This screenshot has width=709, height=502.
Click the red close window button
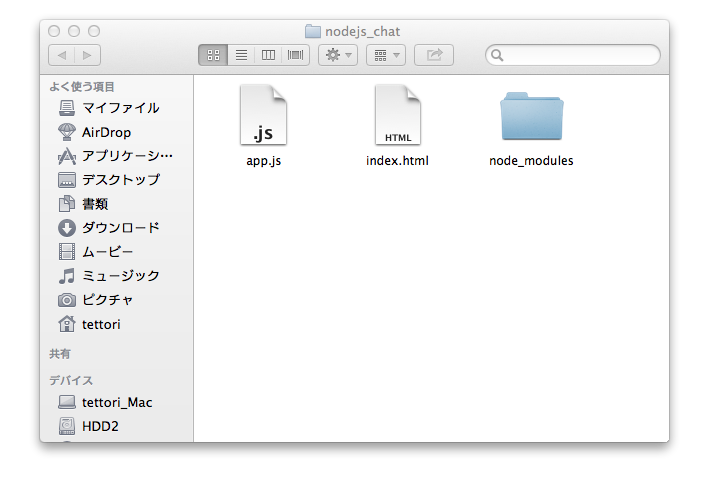pos(54,31)
